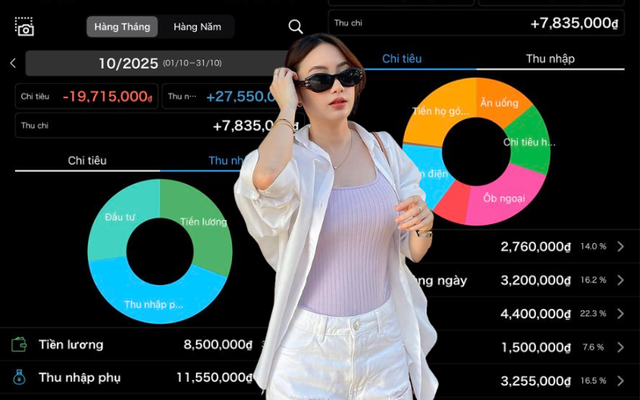Viewport: 640px width, 400px height.
Task: Select the Chi tiêu tab under the 10/2025 header
Action: (87, 160)
